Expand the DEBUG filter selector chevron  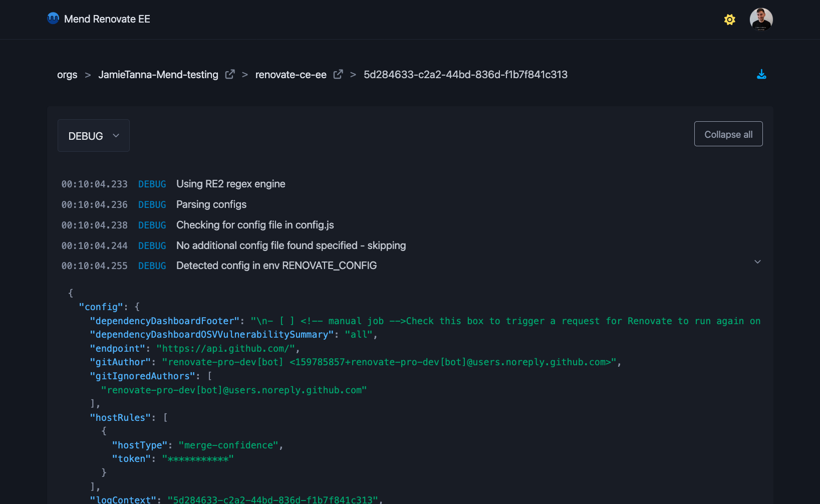point(116,136)
